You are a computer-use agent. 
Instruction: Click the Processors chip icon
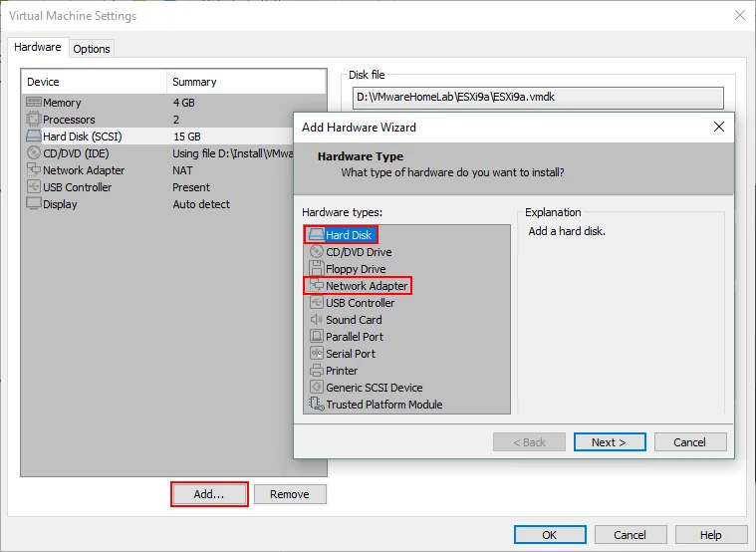tap(34, 120)
